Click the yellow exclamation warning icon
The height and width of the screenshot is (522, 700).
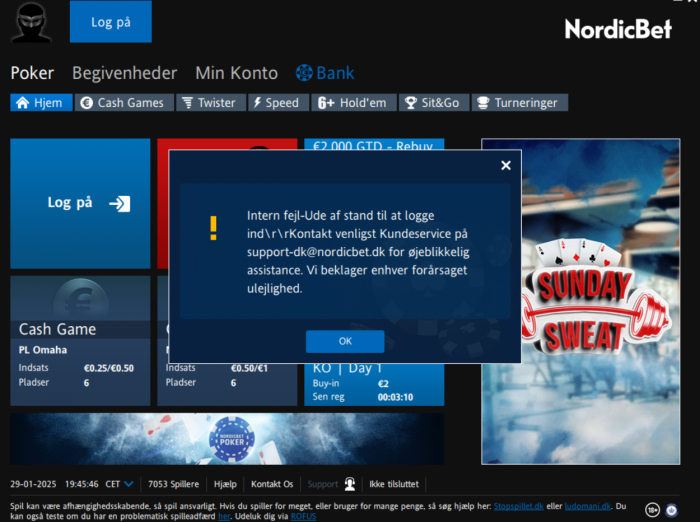click(x=213, y=228)
